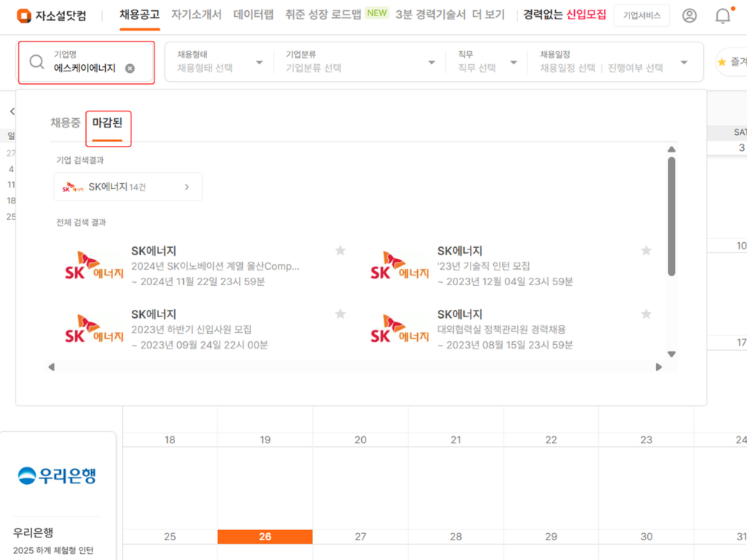The image size is (747, 560).
Task: Open the 자기소개서 menu item
Action: pos(198,14)
